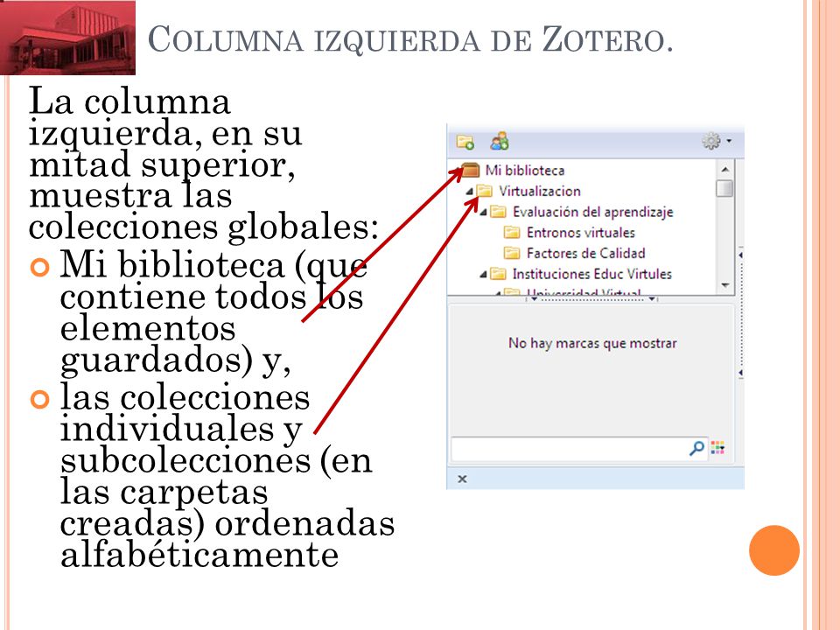Focus the tag filter search field
The height and width of the screenshot is (630, 840).
pyautogui.click(x=570, y=448)
